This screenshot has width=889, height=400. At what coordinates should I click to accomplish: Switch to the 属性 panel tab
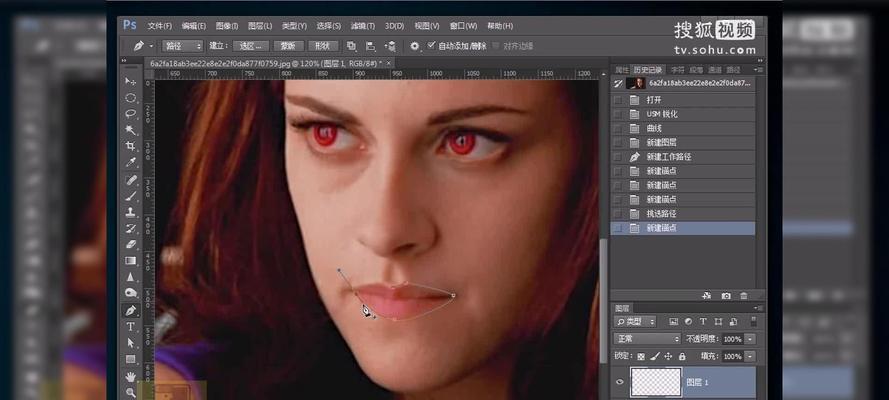pos(622,70)
